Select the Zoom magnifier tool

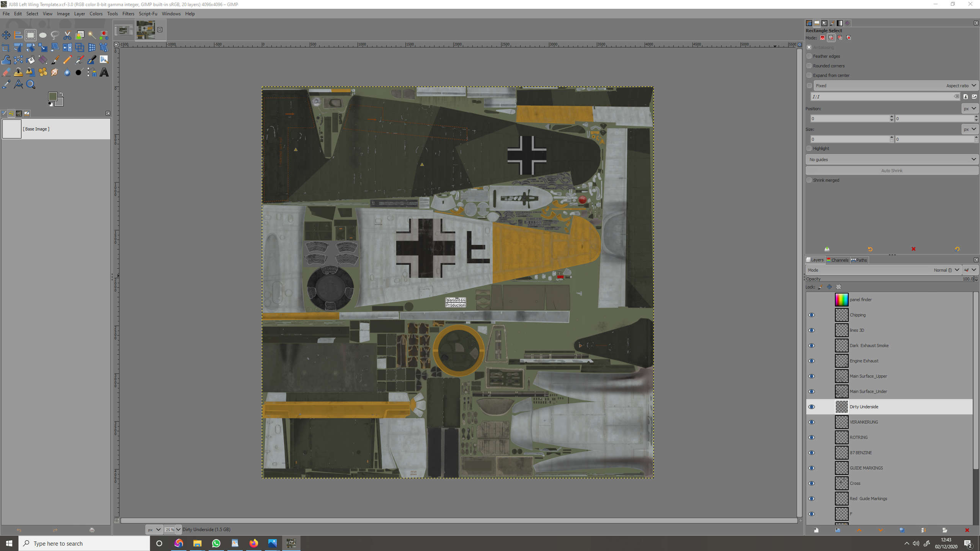tap(31, 84)
